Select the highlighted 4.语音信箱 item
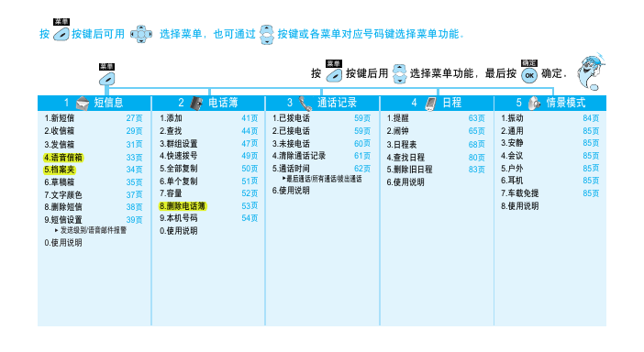Viewport: 644px width, 352px height. tap(63, 158)
